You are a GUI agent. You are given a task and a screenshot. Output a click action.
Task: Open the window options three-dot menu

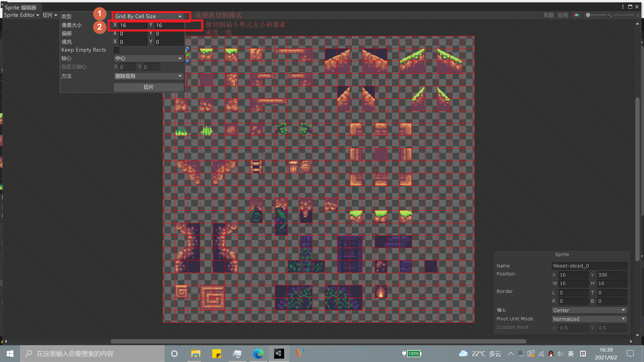[x=623, y=7]
